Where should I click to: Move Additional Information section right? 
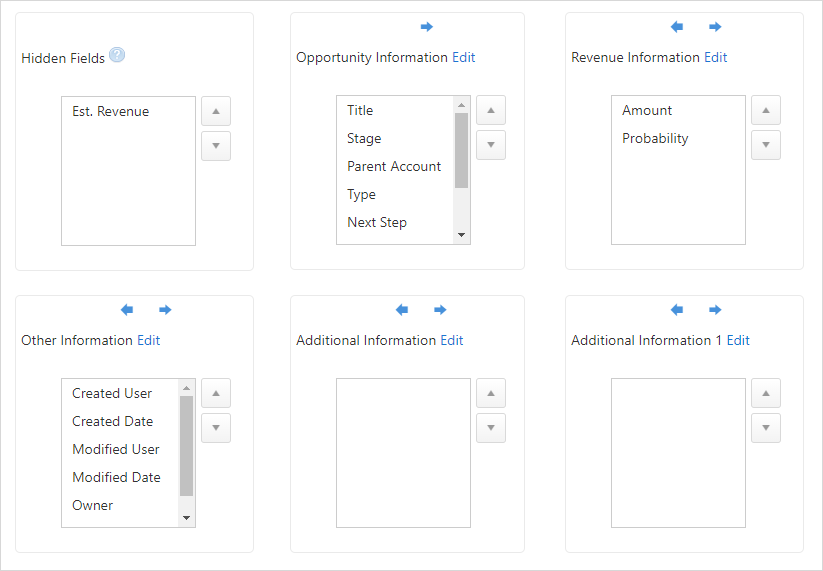pyautogui.click(x=440, y=310)
